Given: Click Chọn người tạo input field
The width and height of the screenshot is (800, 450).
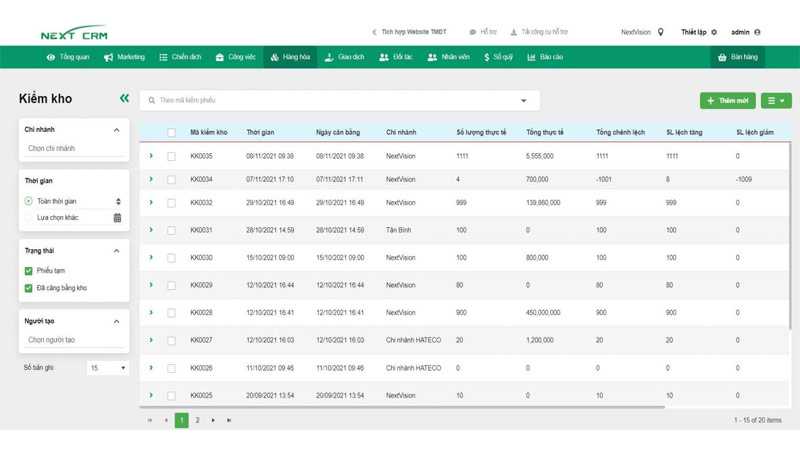Looking at the screenshot, I should point(74,340).
